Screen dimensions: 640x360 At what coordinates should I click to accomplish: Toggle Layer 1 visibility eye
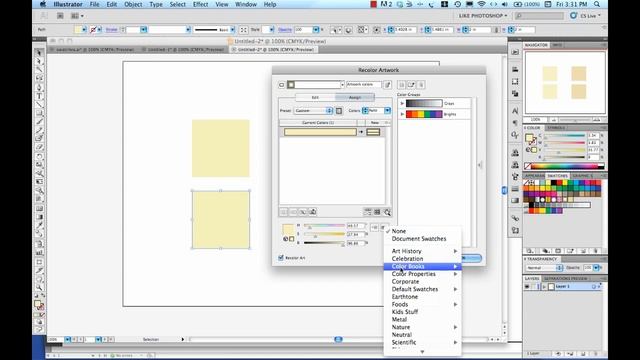[x=527, y=287]
